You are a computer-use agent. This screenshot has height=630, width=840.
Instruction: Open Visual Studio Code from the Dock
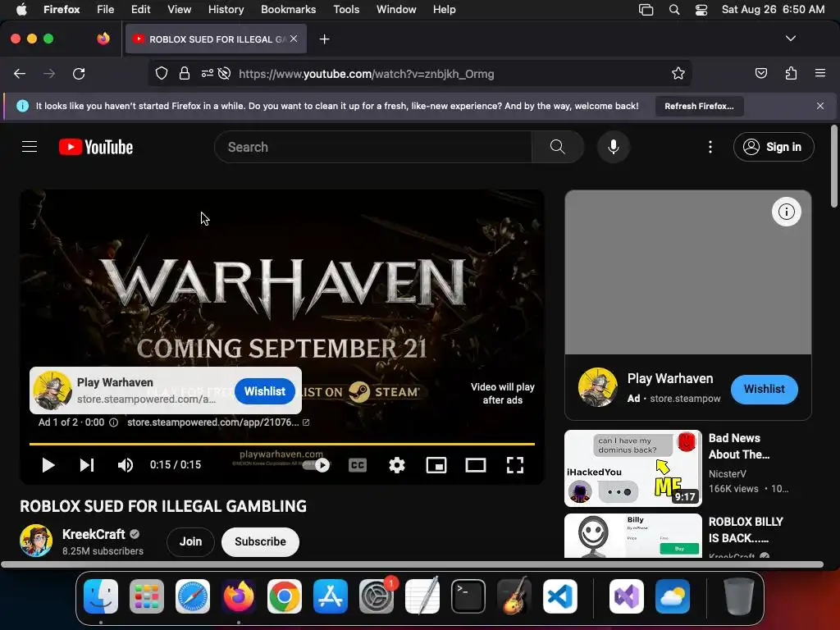pyautogui.click(x=559, y=596)
